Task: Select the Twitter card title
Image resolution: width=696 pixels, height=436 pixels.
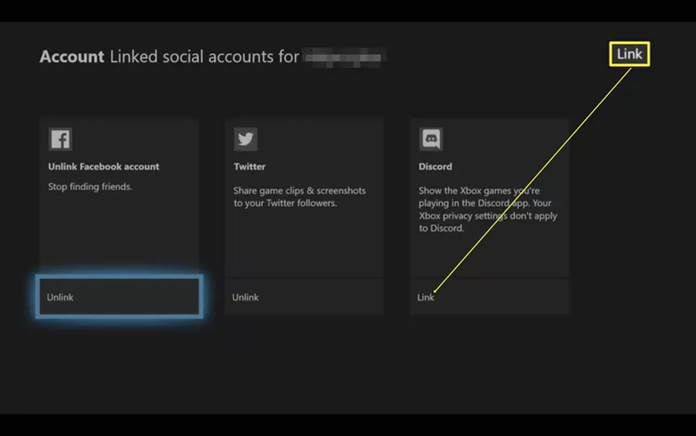Action: click(x=249, y=167)
